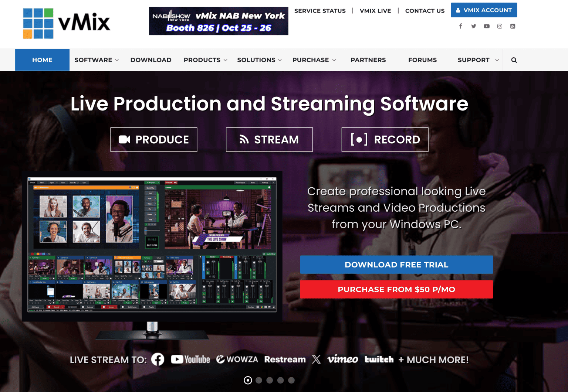The width and height of the screenshot is (568, 392).
Task: Click the PRODUCE camera button
Action: coord(153,139)
